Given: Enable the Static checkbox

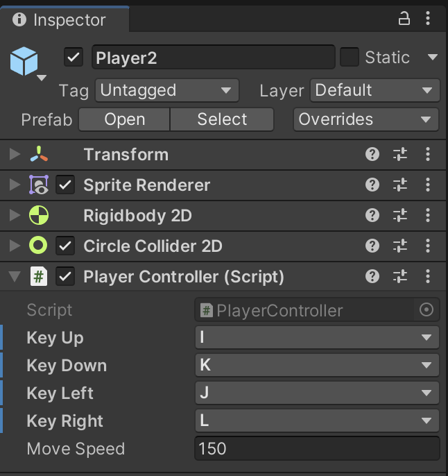Looking at the screenshot, I should coord(350,58).
